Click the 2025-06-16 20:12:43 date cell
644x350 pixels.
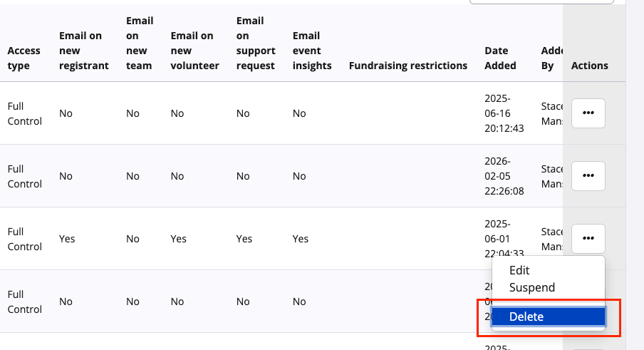point(504,113)
